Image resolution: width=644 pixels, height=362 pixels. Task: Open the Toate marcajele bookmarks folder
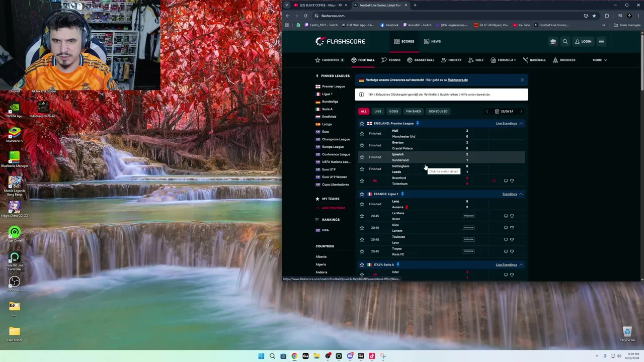pyautogui.click(x=627, y=25)
